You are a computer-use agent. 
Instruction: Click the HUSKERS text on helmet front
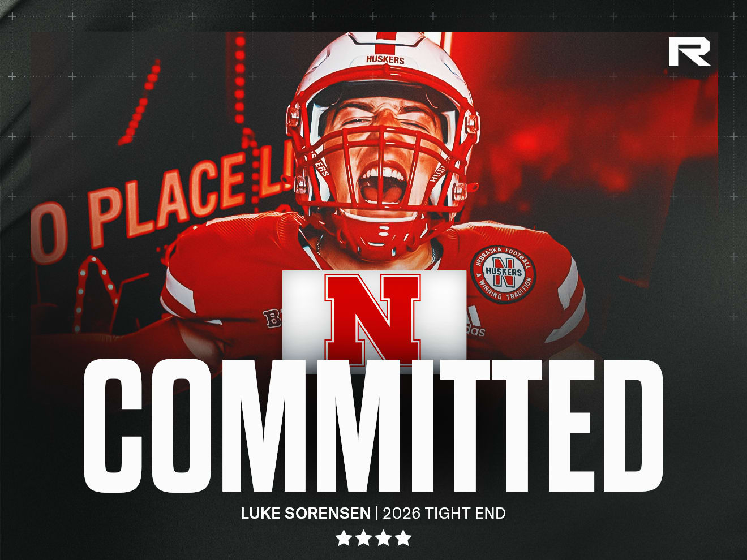[385, 59]
